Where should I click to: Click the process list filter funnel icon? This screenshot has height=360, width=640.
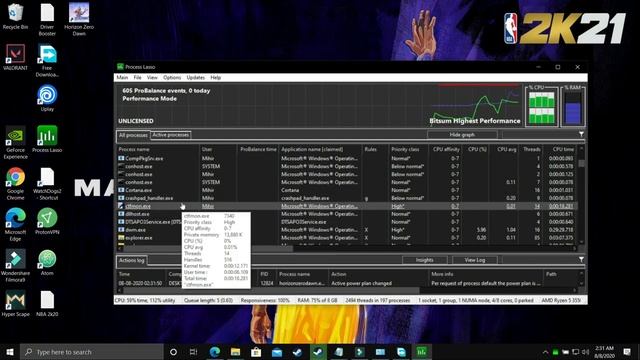click(x=581, y=134)
